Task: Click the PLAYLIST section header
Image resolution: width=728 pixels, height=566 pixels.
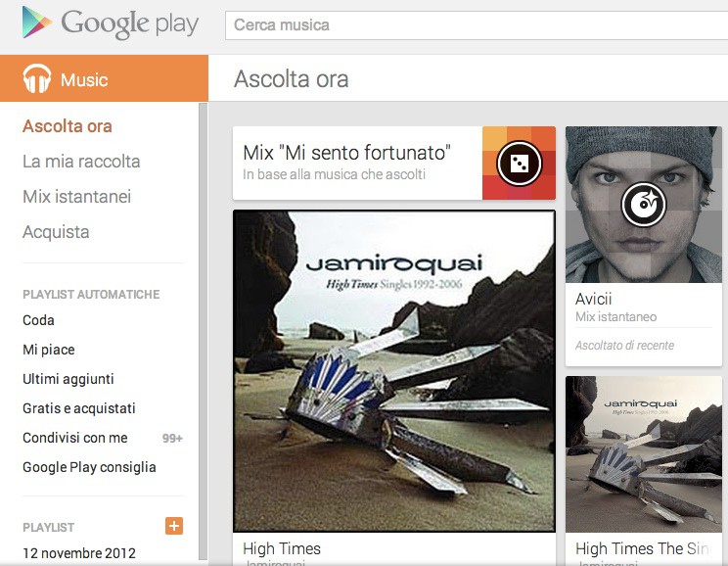Action: (x=48, y=528)
